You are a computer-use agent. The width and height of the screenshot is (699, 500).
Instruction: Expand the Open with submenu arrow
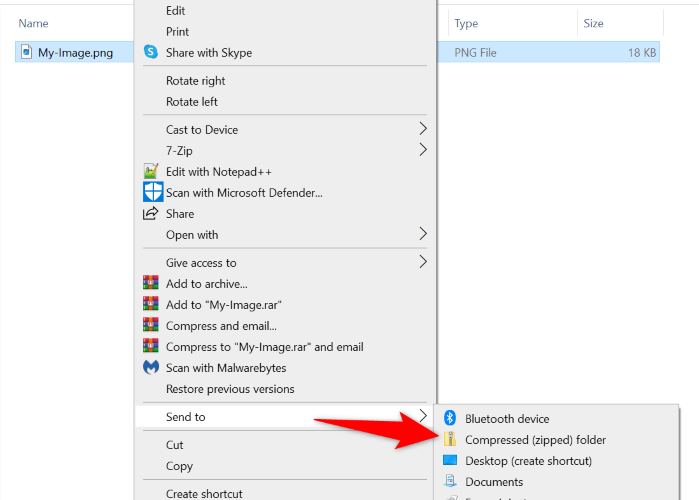pyautogui.click(x=423, y=234)
